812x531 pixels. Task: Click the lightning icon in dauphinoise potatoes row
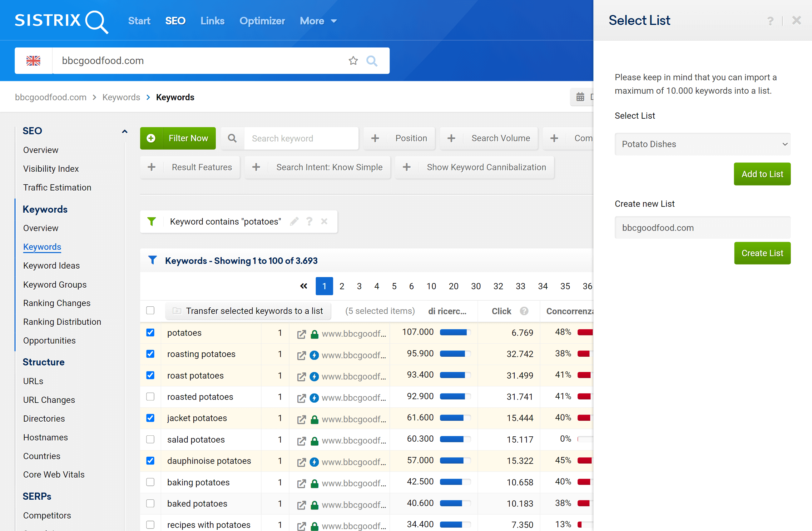tap(314, 462)
